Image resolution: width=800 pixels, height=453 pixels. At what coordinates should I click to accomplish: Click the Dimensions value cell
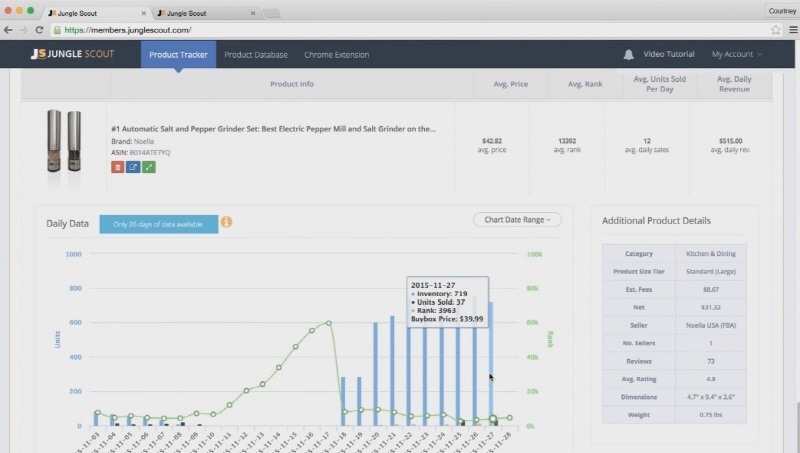pos(711,397)
